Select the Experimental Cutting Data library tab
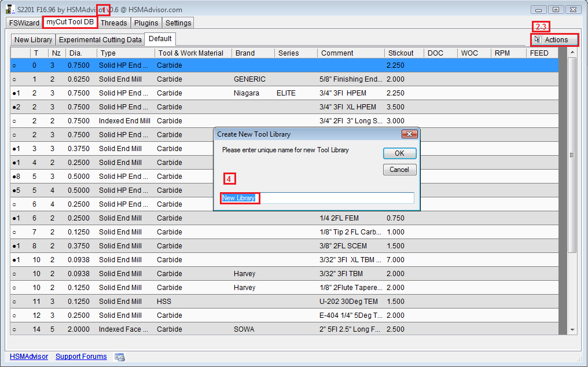Image resolution: width=588 pixels, height=367 pixels. (x=100, y=40)
